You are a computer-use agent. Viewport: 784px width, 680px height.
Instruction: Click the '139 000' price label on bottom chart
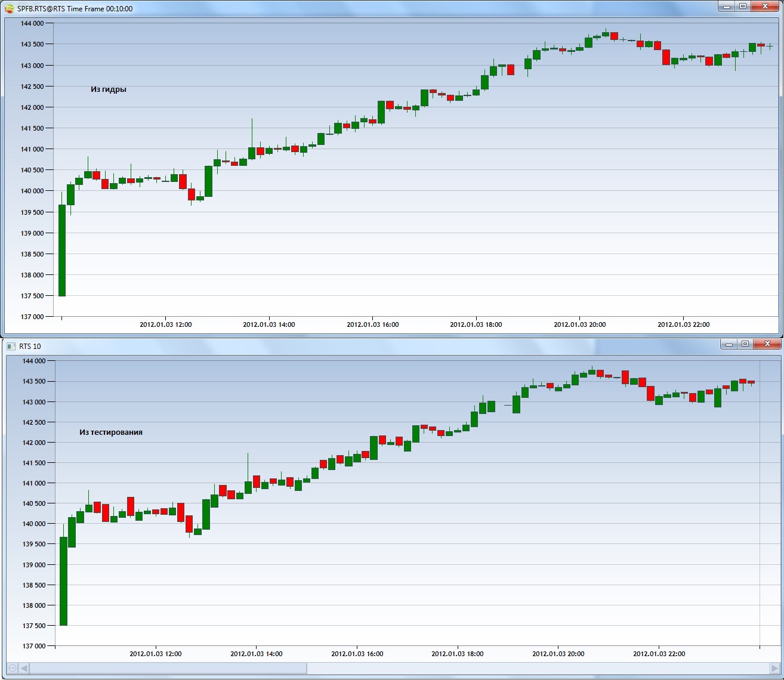coord(34,565)
